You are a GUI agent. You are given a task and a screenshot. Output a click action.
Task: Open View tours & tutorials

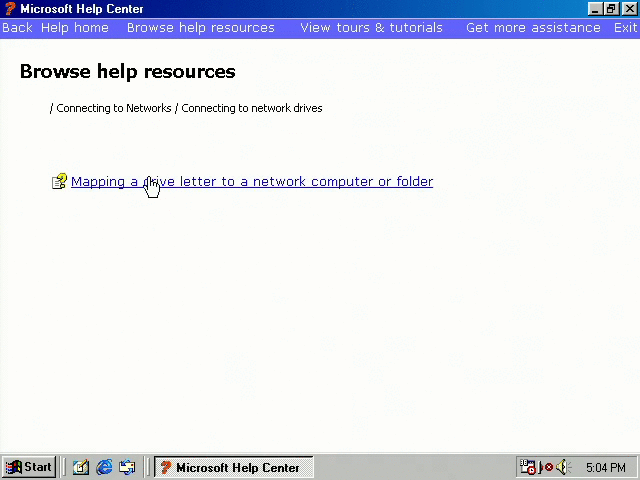click(371, 28)
